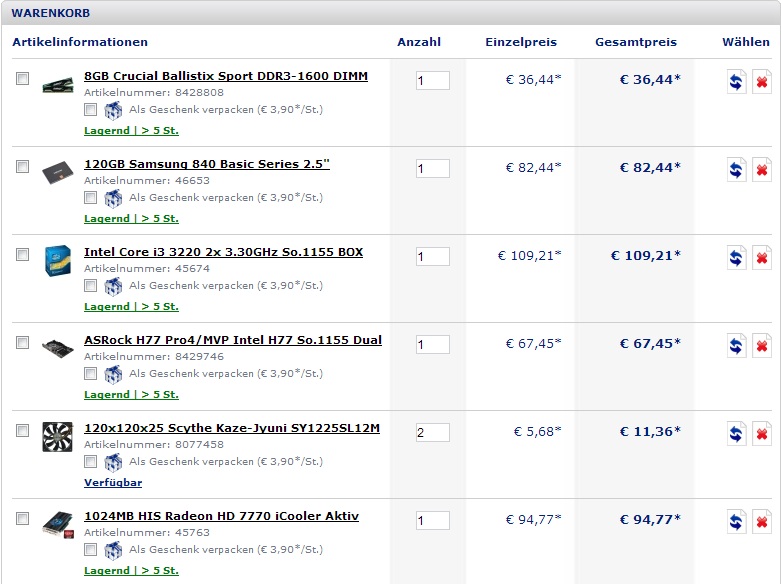This screenshot has height=584, width=781.
Task: Update Scythe Kaze-Jyuni row via refresh icon
Action: pyautogui.click(x=736, y=434)
